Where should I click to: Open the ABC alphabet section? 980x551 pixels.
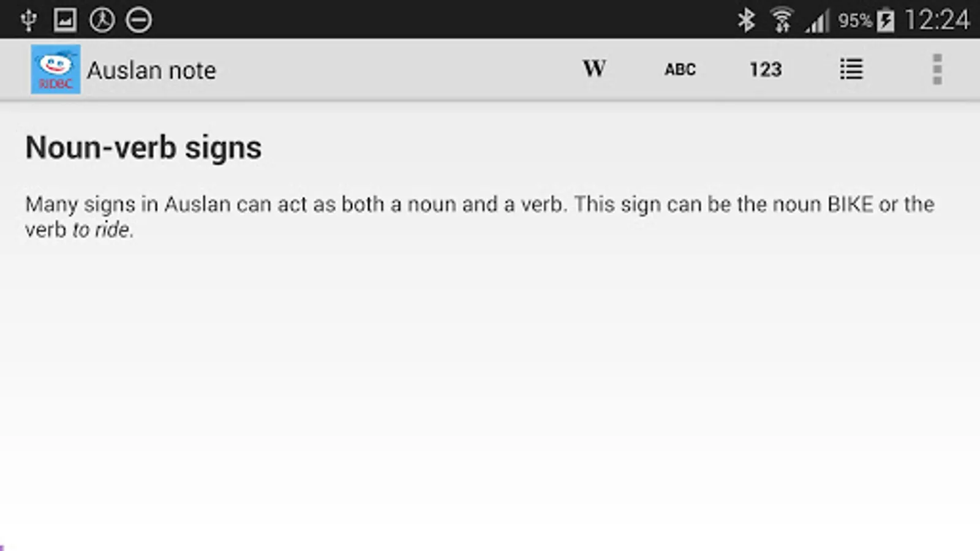[680, 69]
